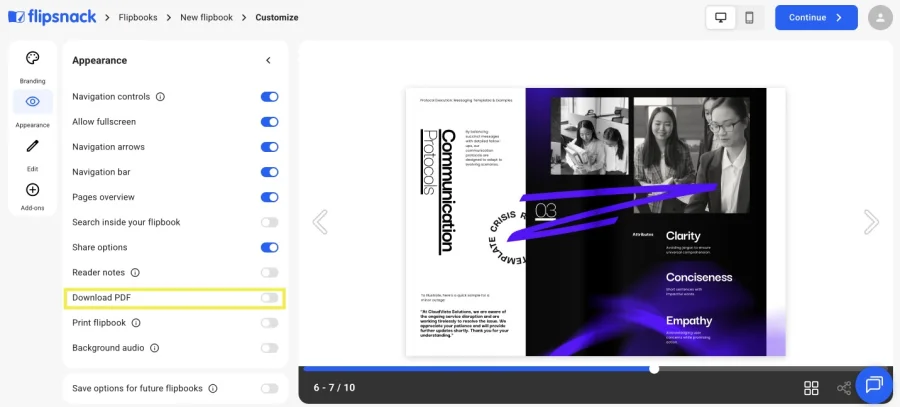Click the flipbook left page preview
Viewport: 900px width, 407px height.
[465, 222]
